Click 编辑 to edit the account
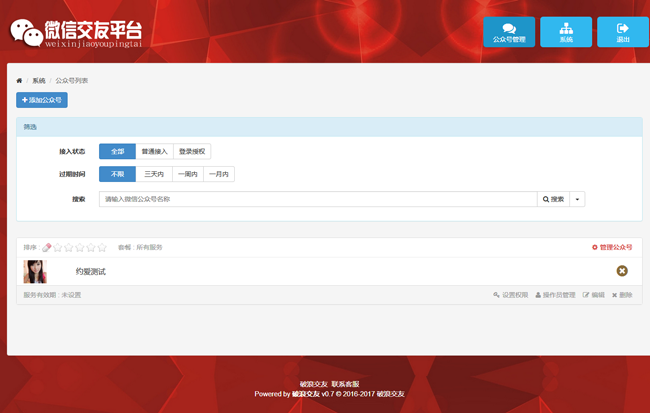Image resolution: width=650 pixels, height=413 pixels. [x=594, y=295]
